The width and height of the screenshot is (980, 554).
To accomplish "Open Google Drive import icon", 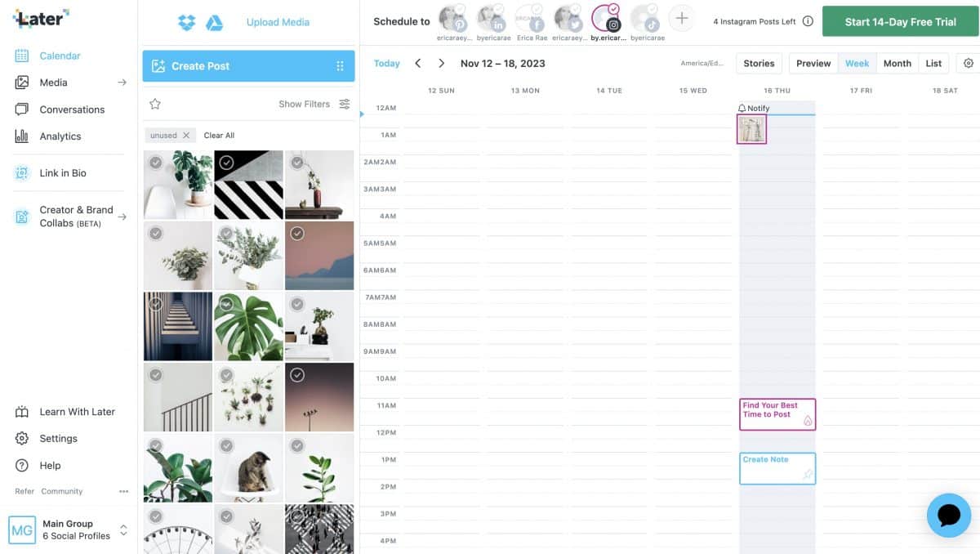I will pyautogui.click(x=214, y=22).
